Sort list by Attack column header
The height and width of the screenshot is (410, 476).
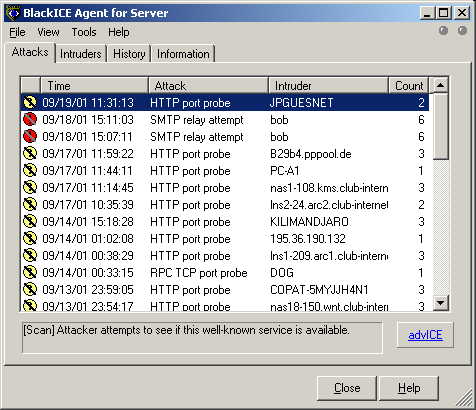(208, 86)
